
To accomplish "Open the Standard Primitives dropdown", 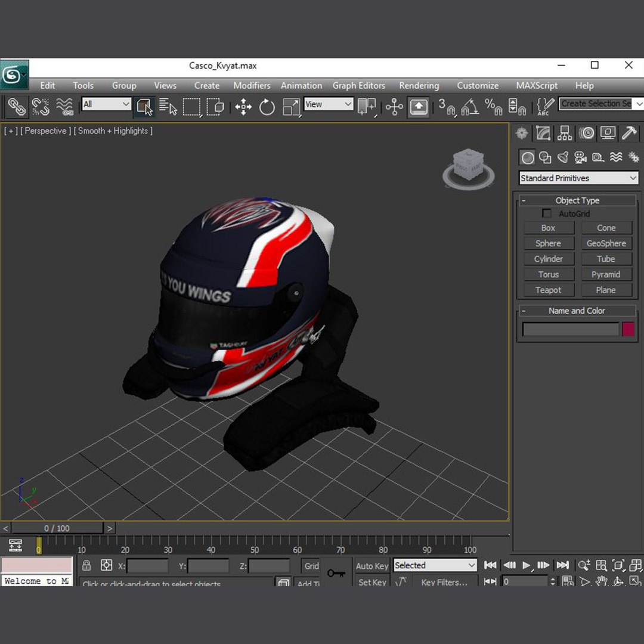I will [x=578, y=178].
